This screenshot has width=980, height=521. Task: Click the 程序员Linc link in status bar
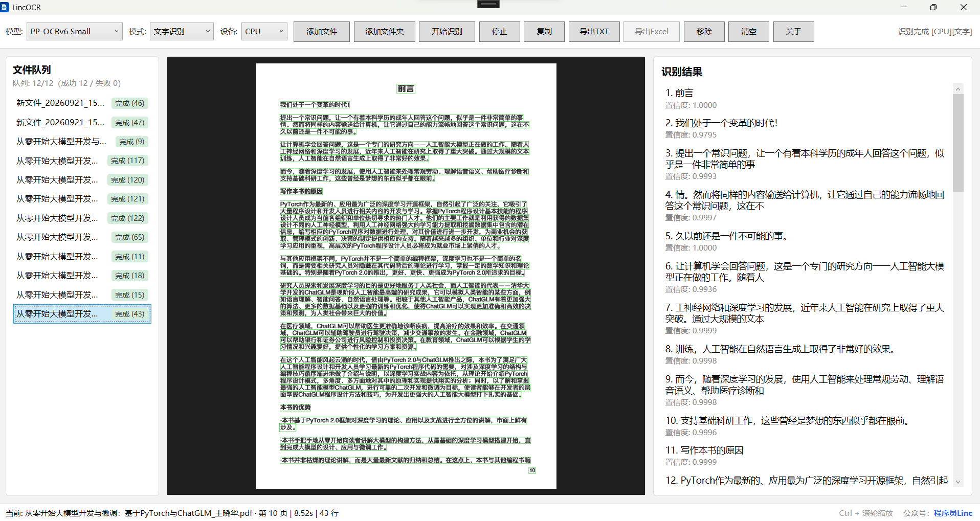[953, 513]
